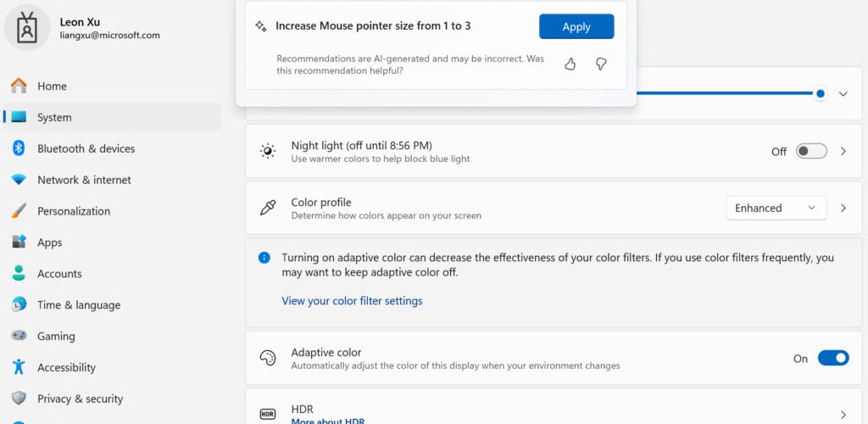
Task: Click the Gaming controller icon
Action: (19, 336)
